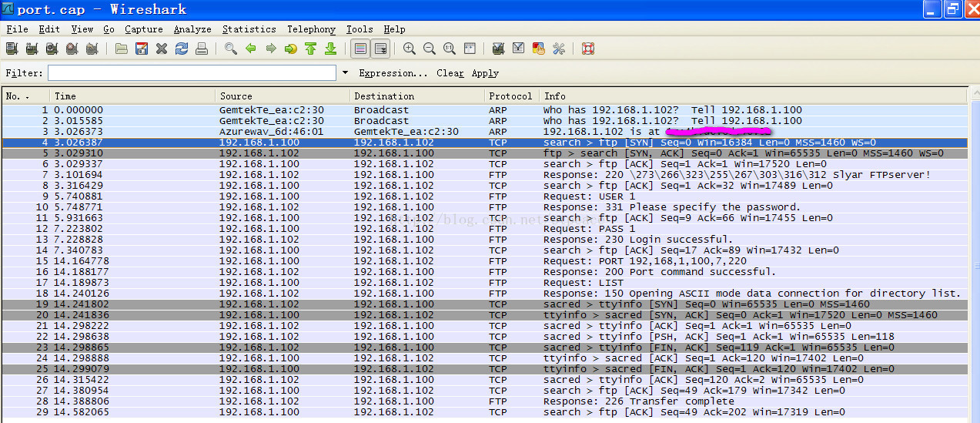Open the Telephony menu
The height and width of the screenshot is (423, 980).
point(311,29)
